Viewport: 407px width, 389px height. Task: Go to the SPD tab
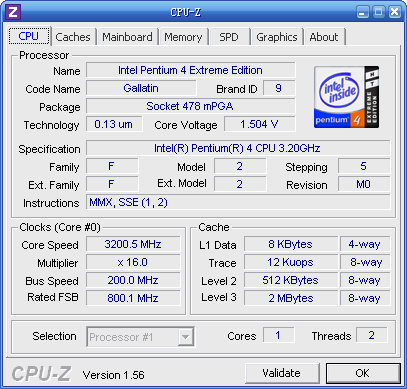(229, 37)
